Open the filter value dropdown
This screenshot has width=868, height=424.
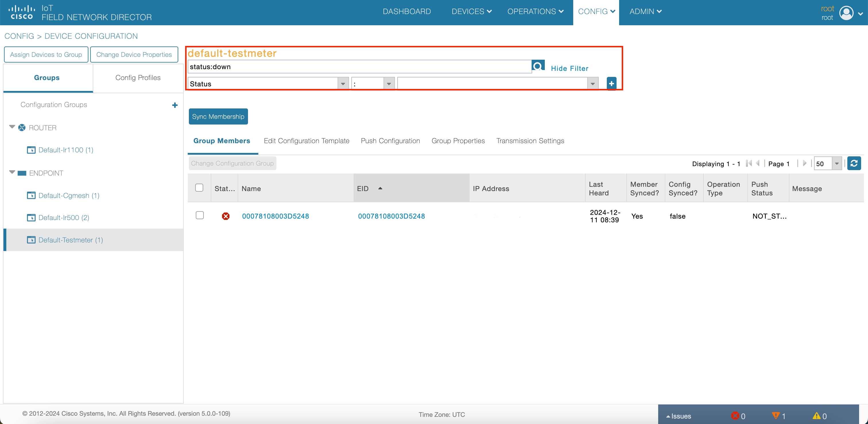(592, 84)
